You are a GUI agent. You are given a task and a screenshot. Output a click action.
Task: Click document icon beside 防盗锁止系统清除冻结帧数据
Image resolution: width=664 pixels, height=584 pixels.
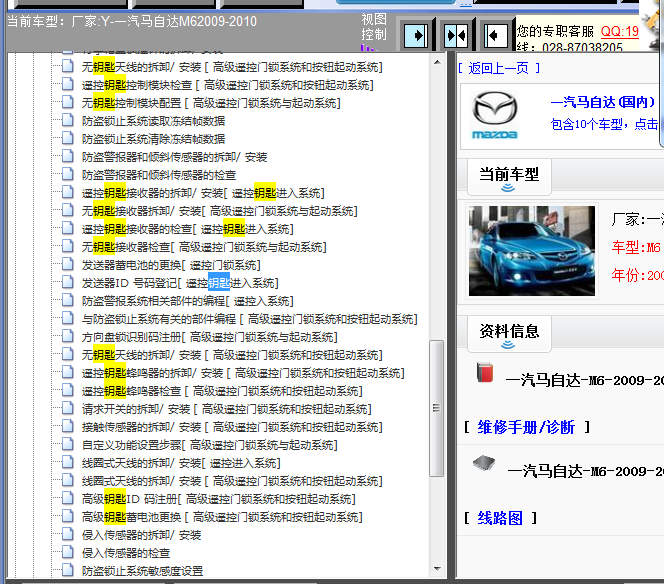pos(67,138)
